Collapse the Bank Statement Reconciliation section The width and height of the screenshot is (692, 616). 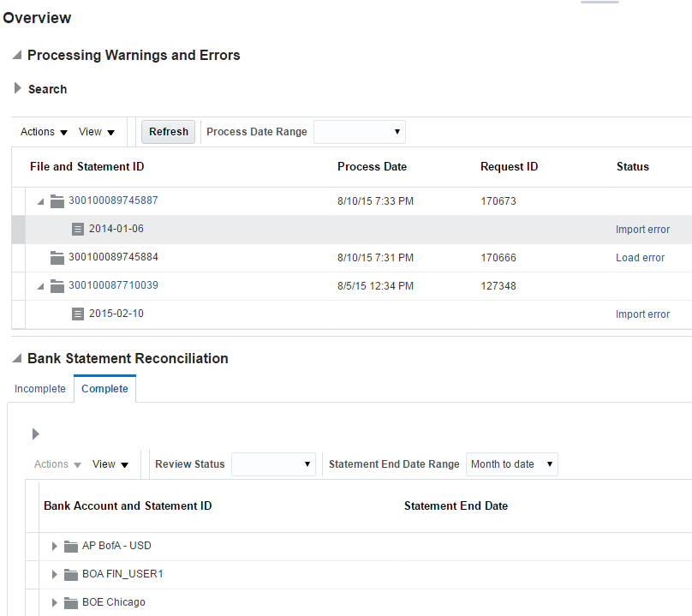click(x=17, y=359)
